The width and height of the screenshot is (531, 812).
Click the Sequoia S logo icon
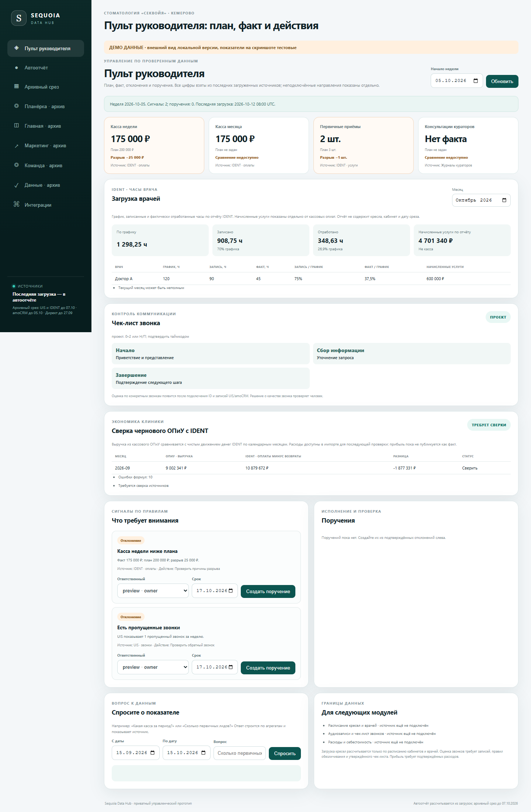pos(19,18)
